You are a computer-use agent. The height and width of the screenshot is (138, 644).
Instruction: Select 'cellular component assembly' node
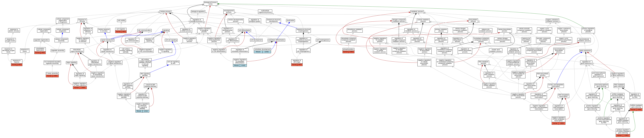pos(61,40)
